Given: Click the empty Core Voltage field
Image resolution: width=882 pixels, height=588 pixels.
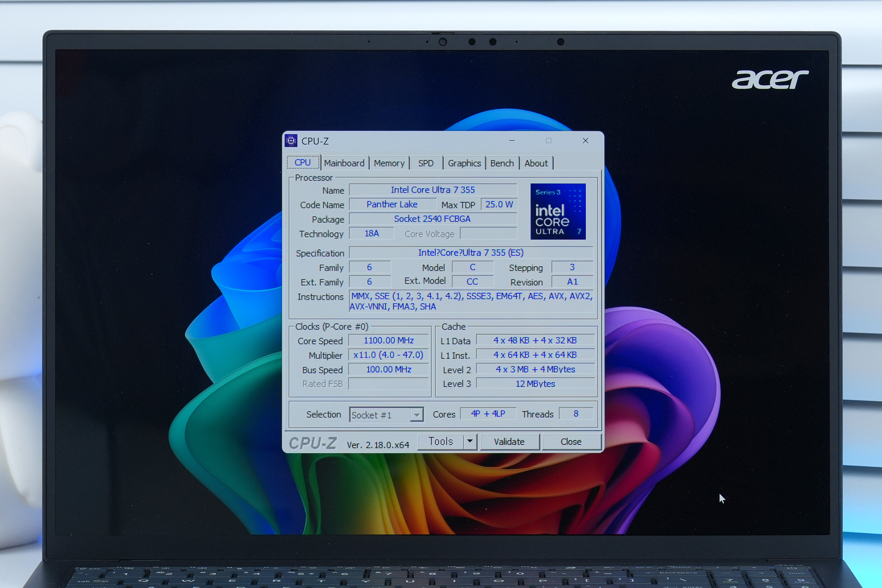Looking at the screenshot, I should point(489,233).
